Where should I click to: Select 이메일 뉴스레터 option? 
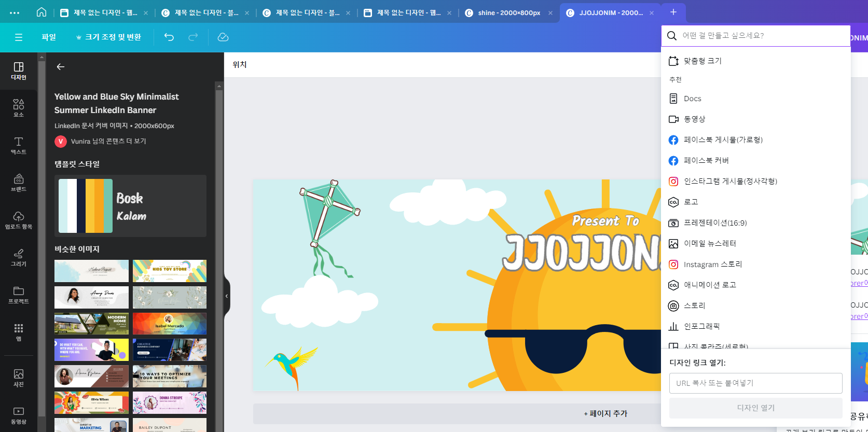756,243
